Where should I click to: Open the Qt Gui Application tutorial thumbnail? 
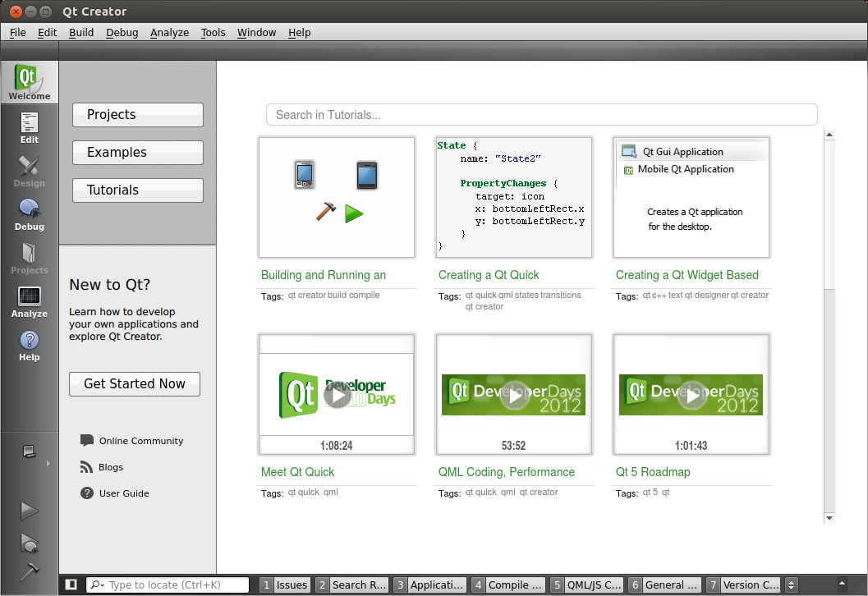[x=691, y=198]
